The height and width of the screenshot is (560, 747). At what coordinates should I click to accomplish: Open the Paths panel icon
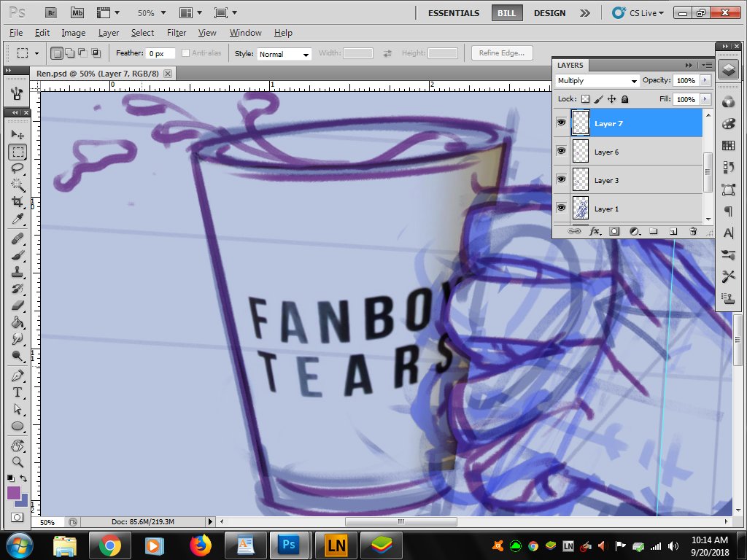click(729, 190)
